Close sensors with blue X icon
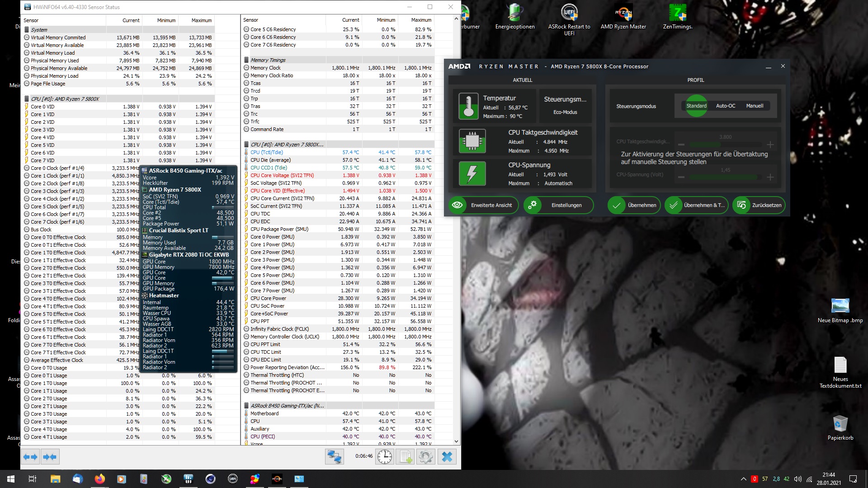 tap(447, 457)
